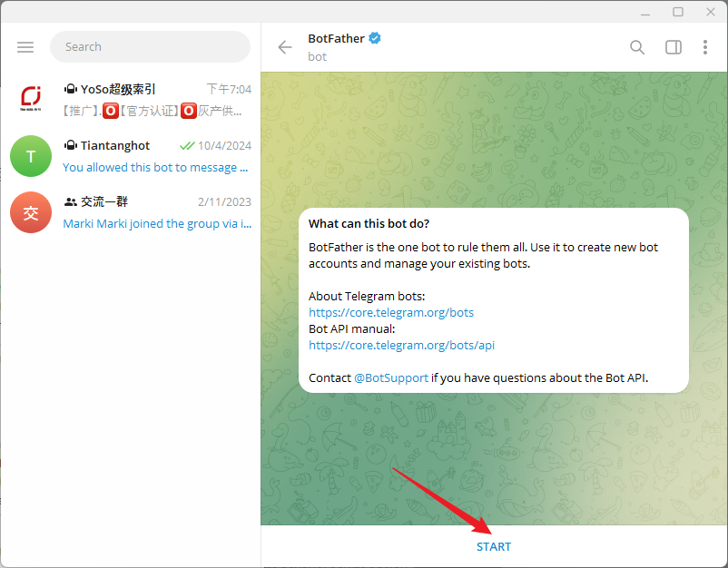728x568 pixels.
Task: Select the green Tiantanghot avatar
Action: tap(31, 156)
